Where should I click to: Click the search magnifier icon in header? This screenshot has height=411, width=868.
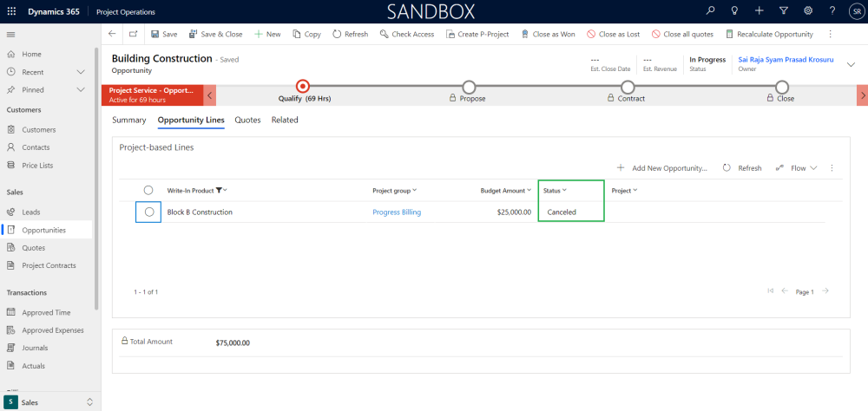click(x=711, y=11)
